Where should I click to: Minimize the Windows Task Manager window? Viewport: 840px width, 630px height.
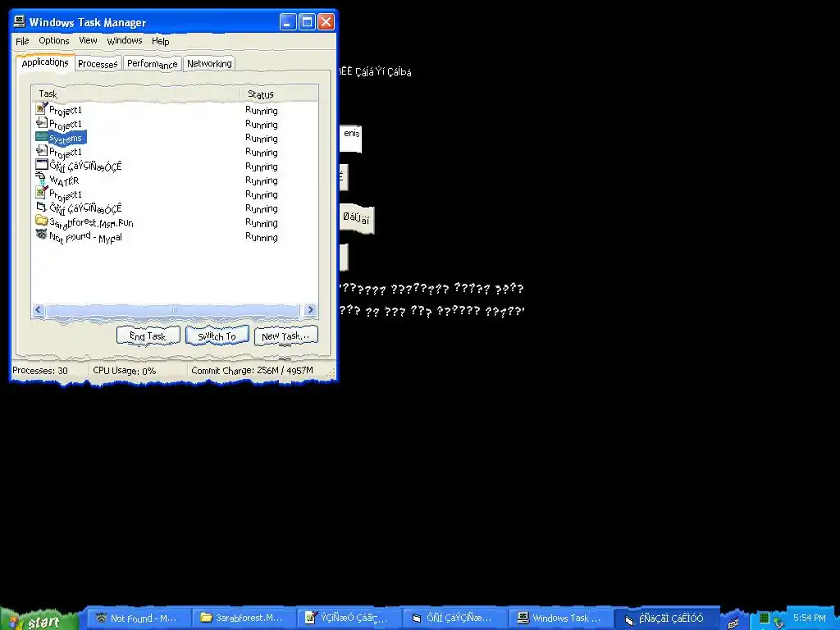tap(288, 22)
